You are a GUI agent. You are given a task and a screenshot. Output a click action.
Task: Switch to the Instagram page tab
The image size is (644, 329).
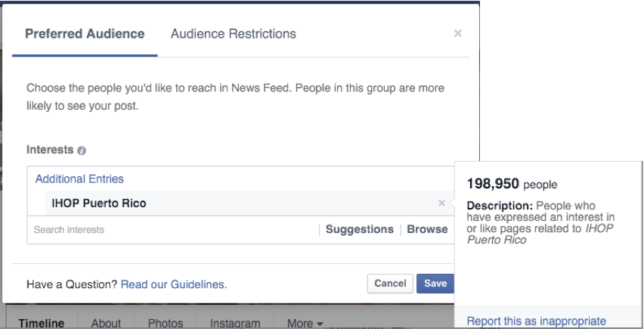coord(235,323)
